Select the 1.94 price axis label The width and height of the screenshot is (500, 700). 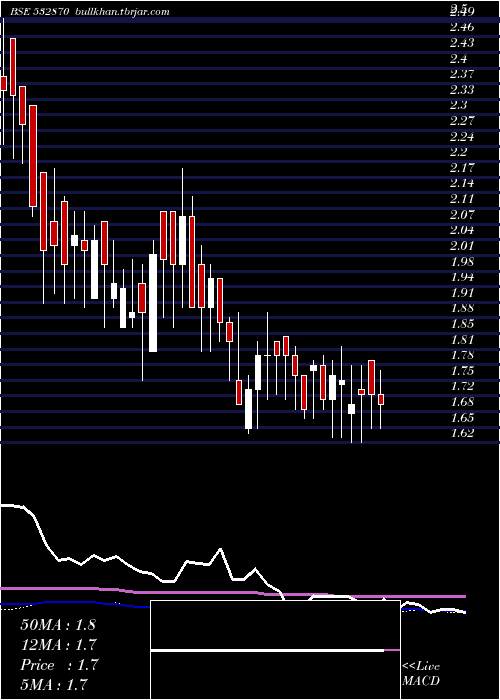pyautogui.click(x=462, y=277)
